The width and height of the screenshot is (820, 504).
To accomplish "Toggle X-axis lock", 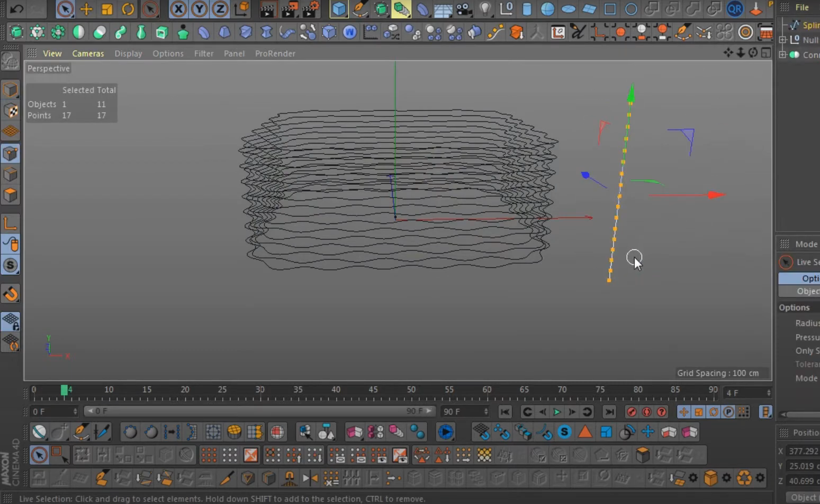I will [x=178, y=9].
